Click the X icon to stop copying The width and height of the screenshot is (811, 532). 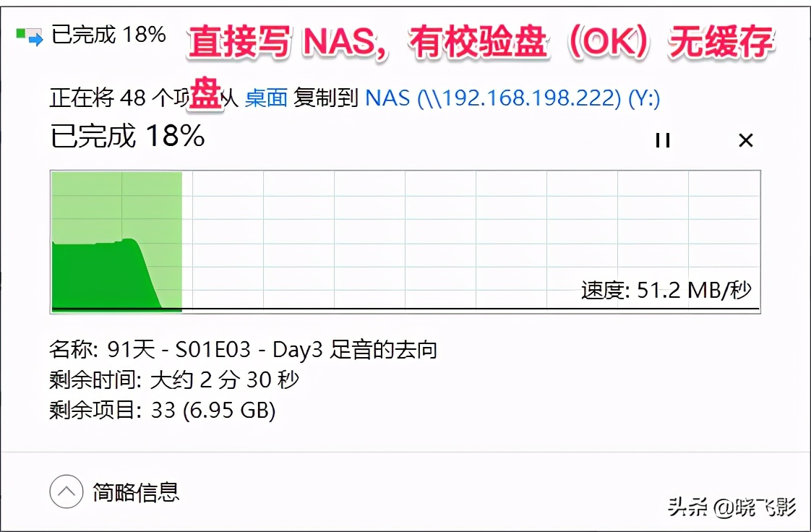tap(745, 140)
